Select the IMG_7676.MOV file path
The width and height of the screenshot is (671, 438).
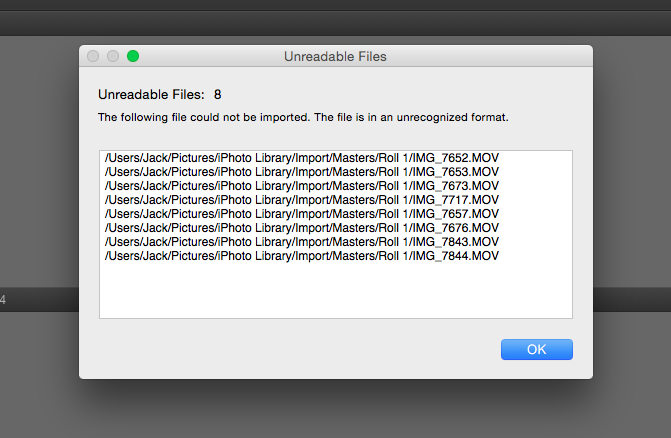(x=301, y=228)
